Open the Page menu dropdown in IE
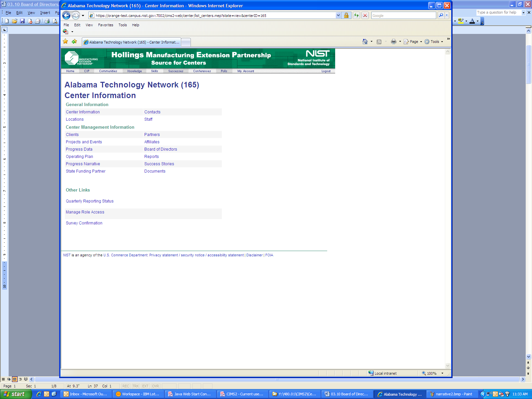 [x=413, y=42]
